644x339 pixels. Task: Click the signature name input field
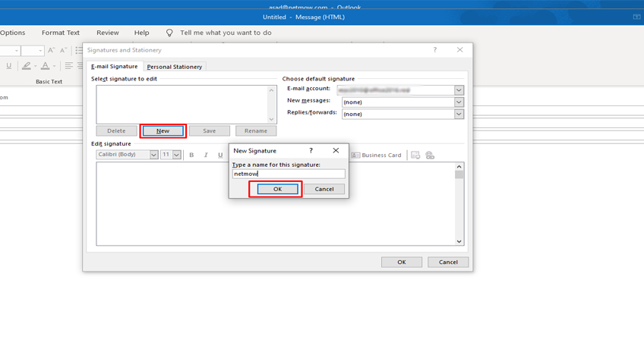(x=289, y=174)
